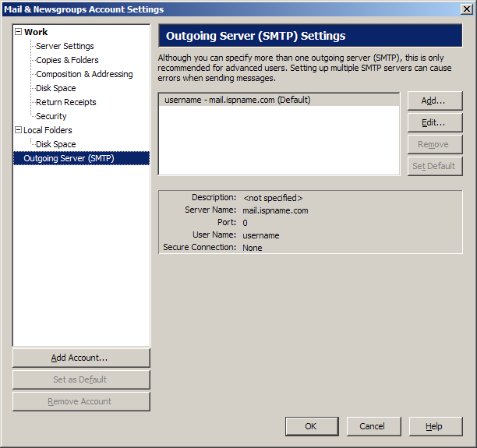The width and height of the screenshot is (477, 448).
Task: Close the Account Settings window
Action: click(x=466, y=9)
